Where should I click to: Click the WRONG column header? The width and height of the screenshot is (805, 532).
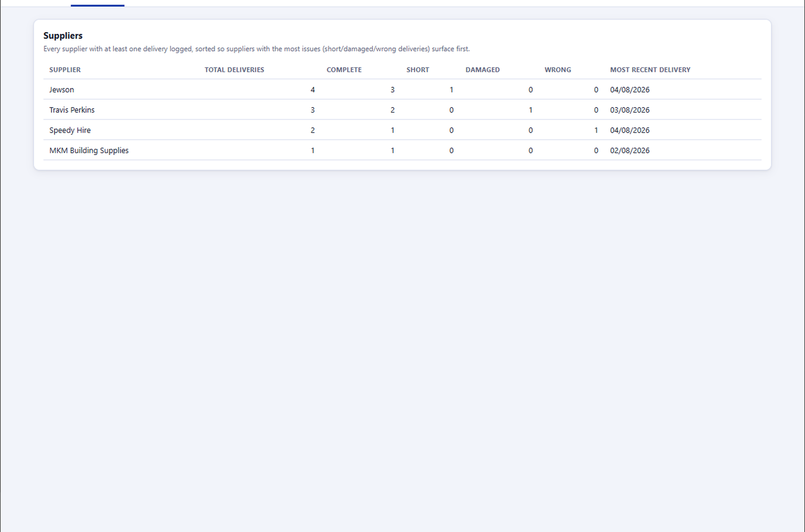tap(558, 70)
